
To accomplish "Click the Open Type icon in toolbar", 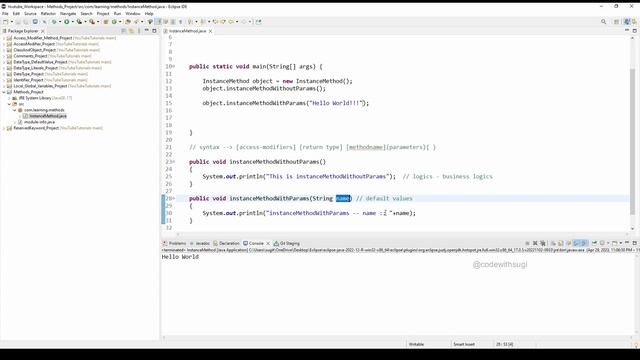I will pos(128,22).
